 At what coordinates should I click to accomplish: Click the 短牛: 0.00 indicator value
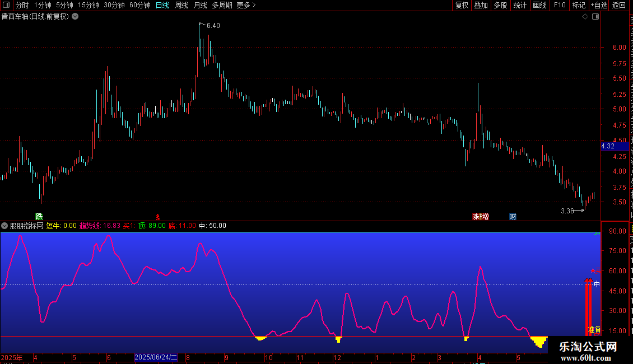[x=62, y=226]
